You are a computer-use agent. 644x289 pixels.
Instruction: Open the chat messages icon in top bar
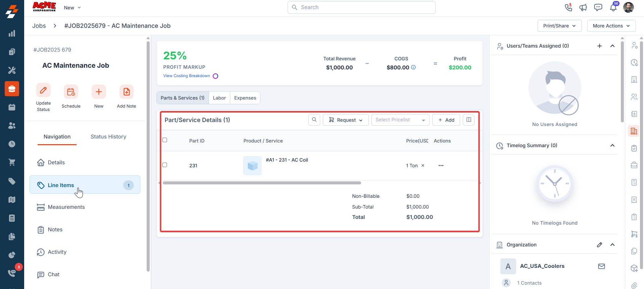tap(598, 7)
